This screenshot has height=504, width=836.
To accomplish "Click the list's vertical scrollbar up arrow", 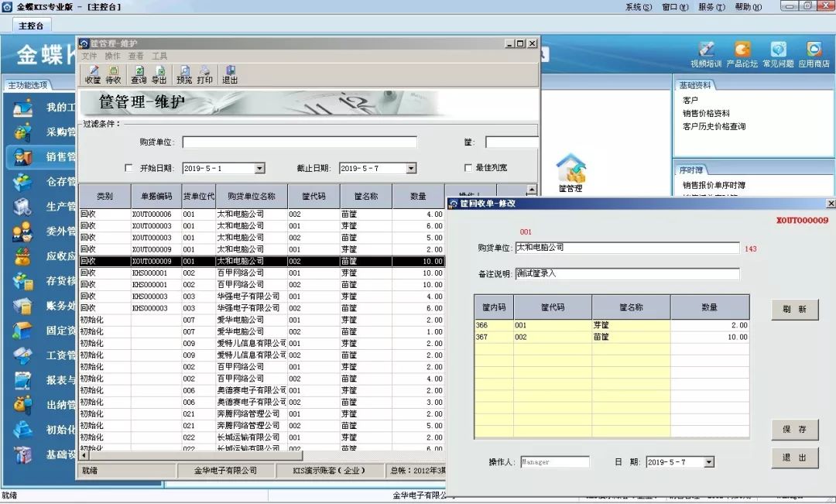I will (x=532, y=190).
